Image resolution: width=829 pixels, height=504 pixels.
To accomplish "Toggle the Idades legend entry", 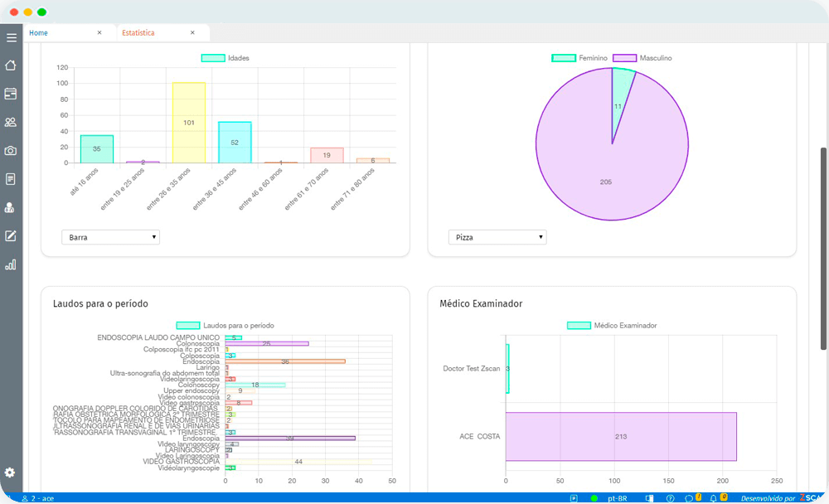I will [225, 58].
